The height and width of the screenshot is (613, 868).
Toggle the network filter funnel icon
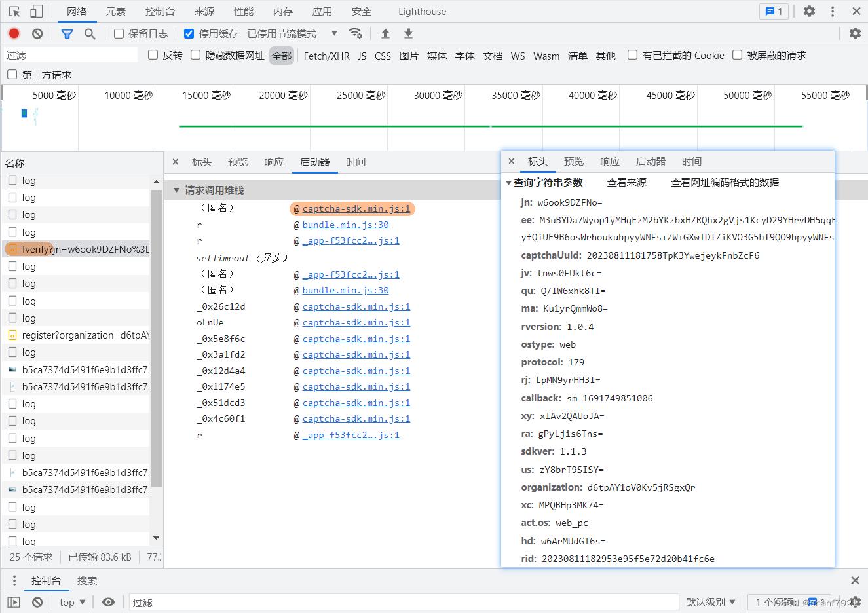(67, 33)
